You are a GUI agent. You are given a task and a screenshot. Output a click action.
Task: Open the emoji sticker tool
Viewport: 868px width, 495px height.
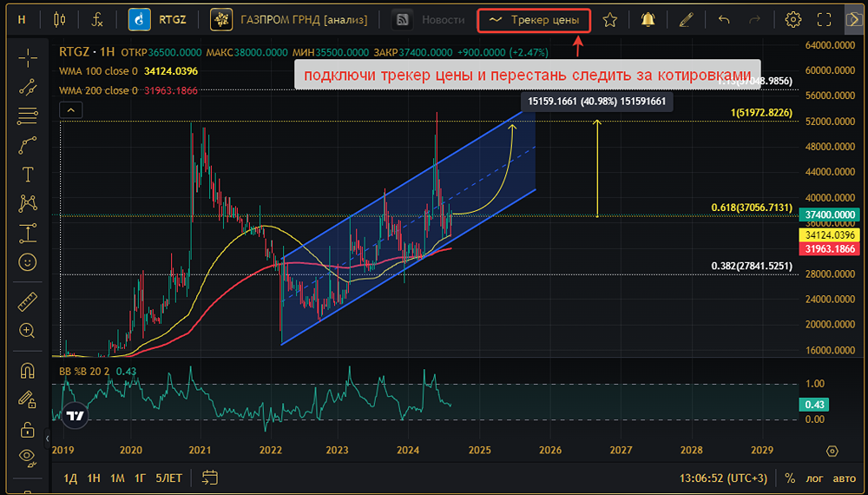coord(28,261)
